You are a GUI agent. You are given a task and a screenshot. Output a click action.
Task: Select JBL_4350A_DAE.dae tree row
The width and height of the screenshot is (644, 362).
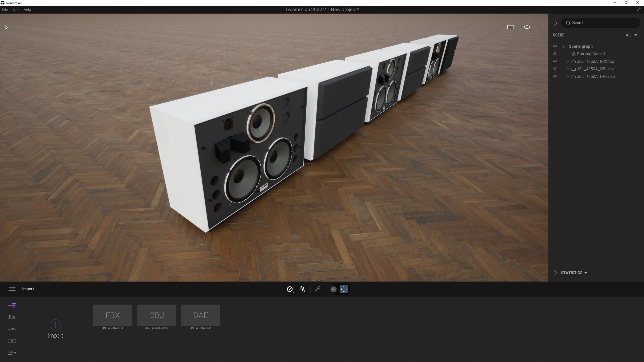pos(595,76)
